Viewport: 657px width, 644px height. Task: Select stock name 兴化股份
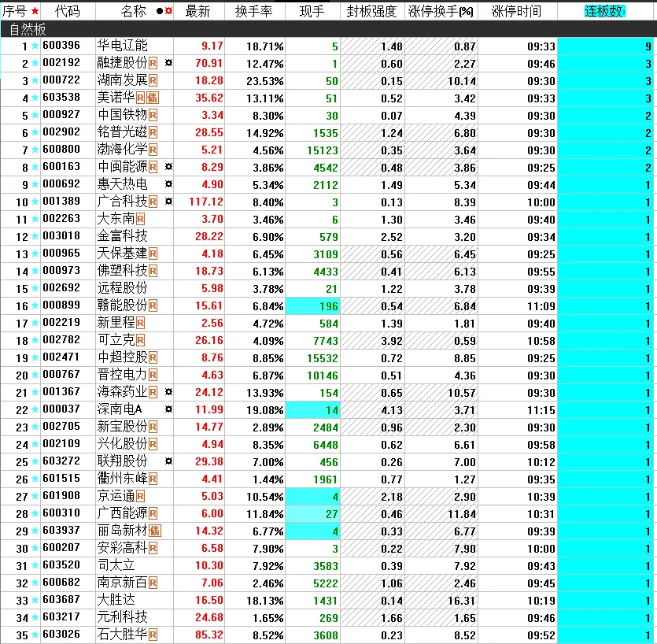point(122,443)
